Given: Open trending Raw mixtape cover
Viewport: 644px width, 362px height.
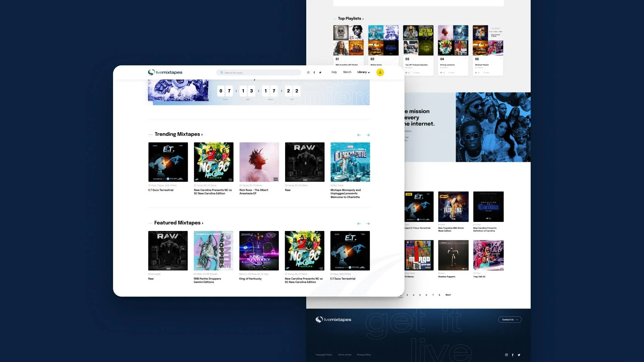Looking at the screenshot, I should pyautogui.click(x=305, y=162).
